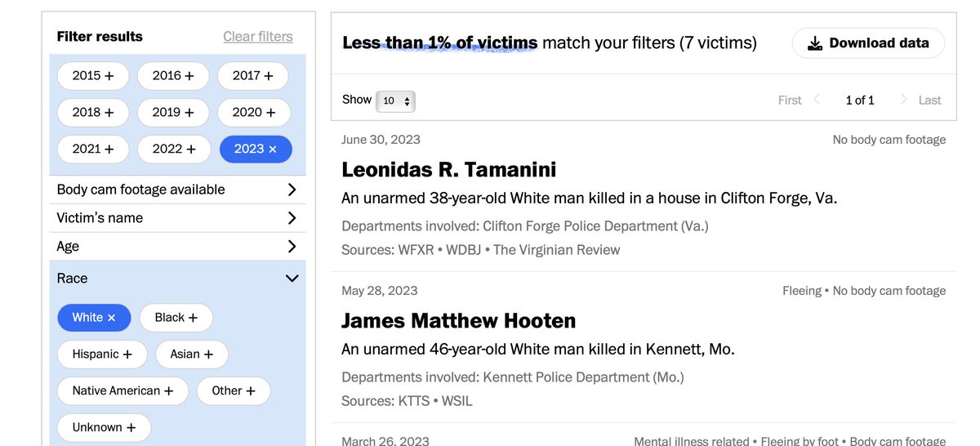Add the Hispanic race filter
The width and height of the screenshot is (980, 446).
102,354
